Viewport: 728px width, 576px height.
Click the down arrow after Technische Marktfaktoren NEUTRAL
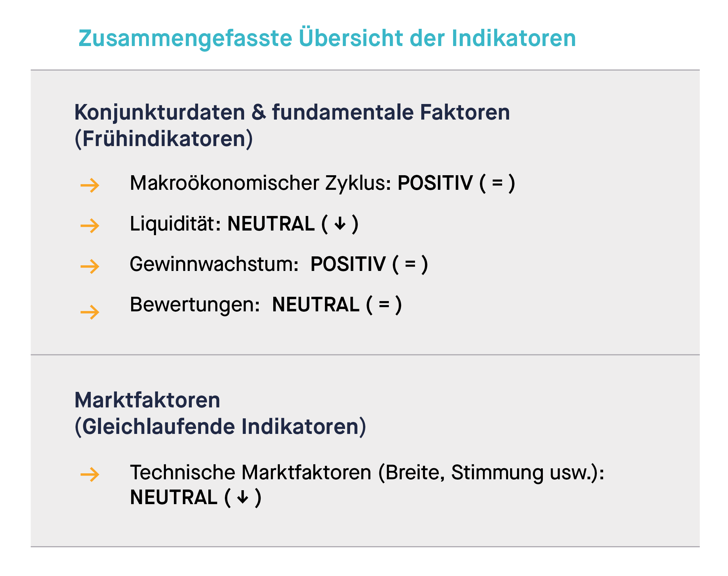coord(243,497)
